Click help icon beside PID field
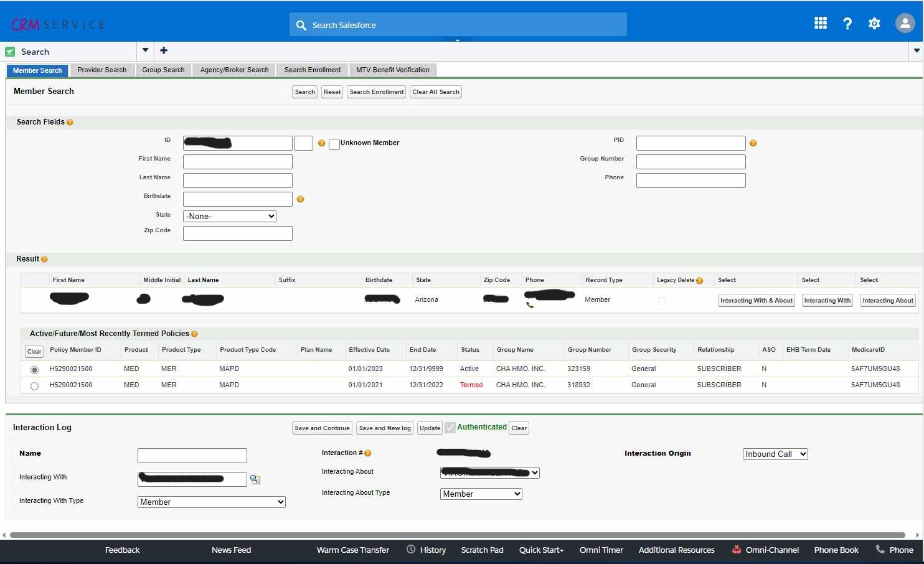The image size is (924, 564). coord(753,143)
